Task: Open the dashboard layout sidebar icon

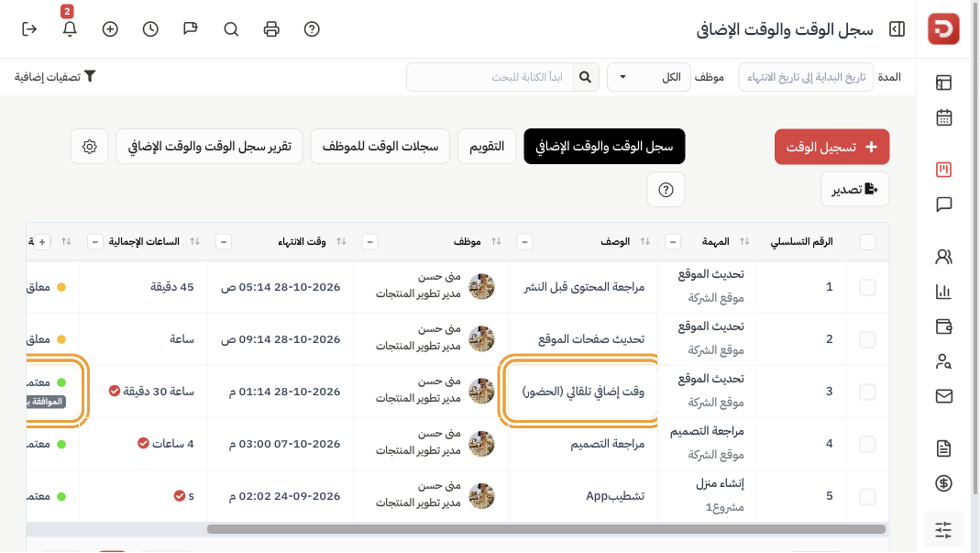Action: pyautogui.click(x=943, y=83)
